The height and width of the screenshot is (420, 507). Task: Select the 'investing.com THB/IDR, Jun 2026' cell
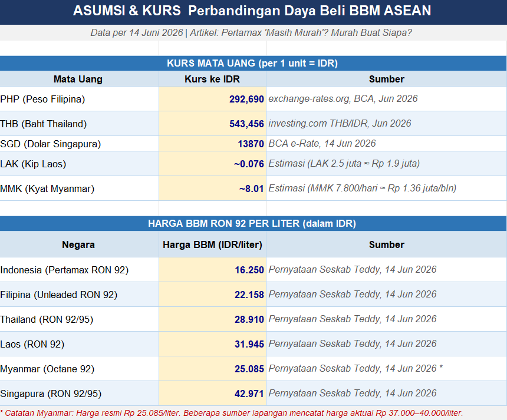click(386, 124)
